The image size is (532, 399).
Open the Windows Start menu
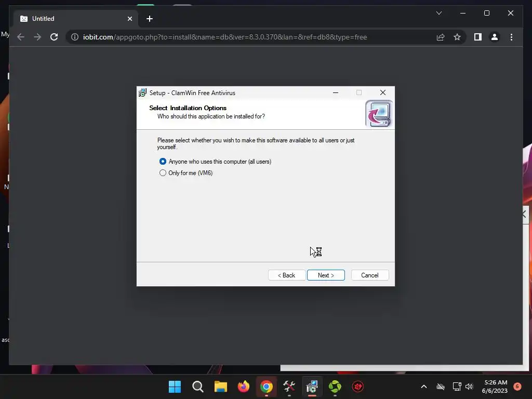(x=175, y=387)
